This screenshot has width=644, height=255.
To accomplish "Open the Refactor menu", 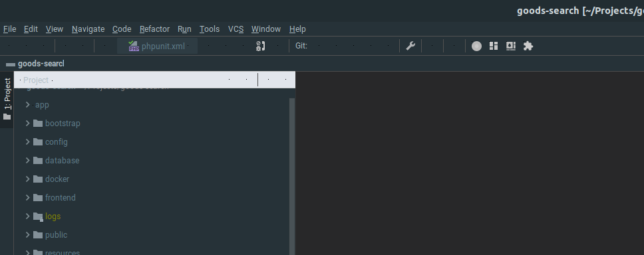I will tap(154, 29).
